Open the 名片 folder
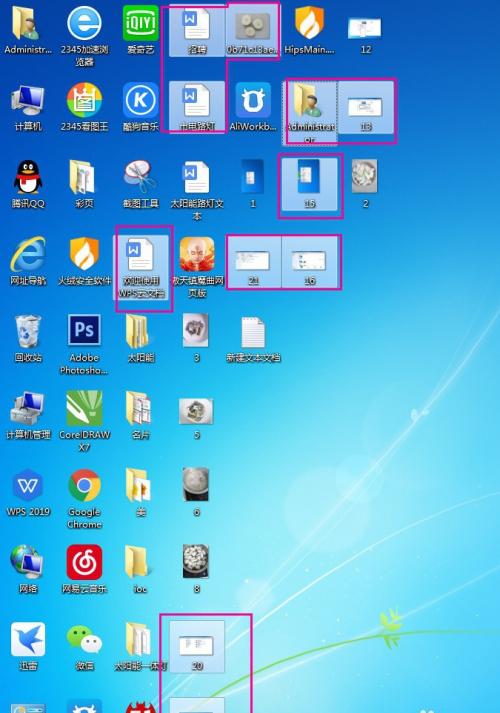 pos(140,416)
